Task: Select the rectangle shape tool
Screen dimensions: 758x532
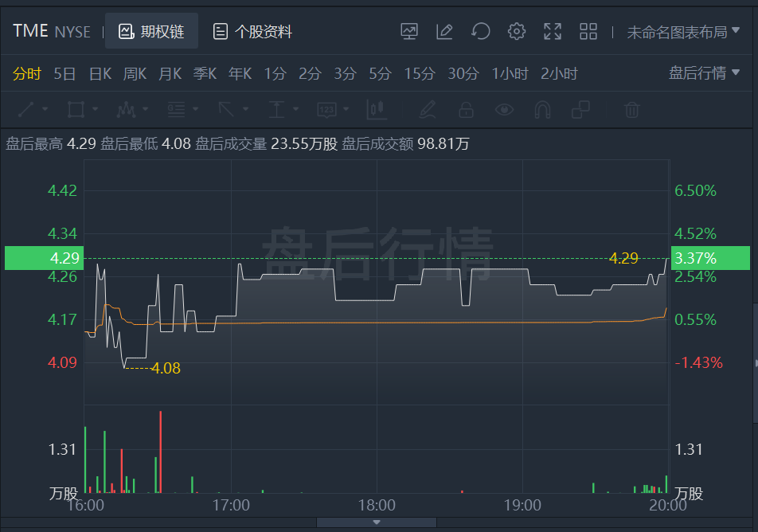Action: [x=76, y=110]
